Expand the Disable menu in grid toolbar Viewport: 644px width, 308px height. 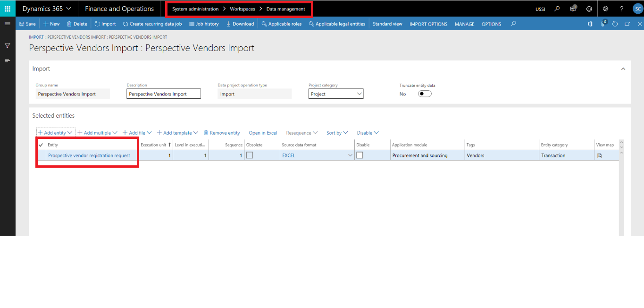(368, 133)
